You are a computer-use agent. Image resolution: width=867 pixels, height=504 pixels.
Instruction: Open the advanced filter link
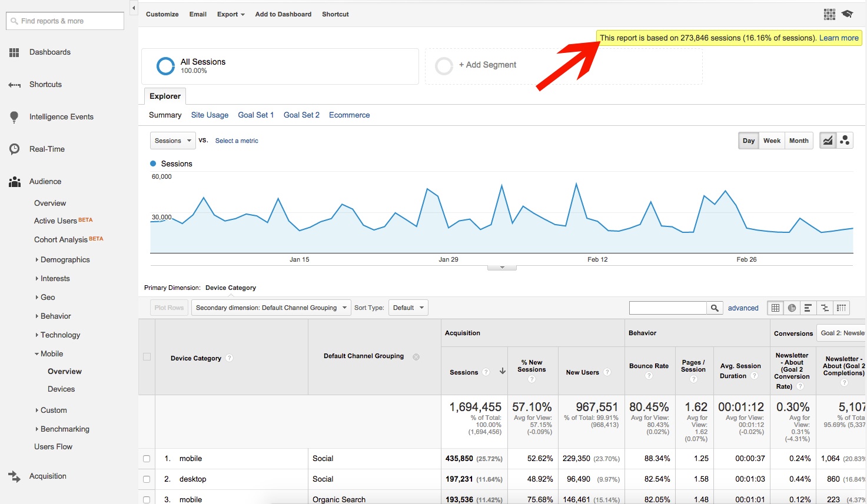(x=743, y=308)
